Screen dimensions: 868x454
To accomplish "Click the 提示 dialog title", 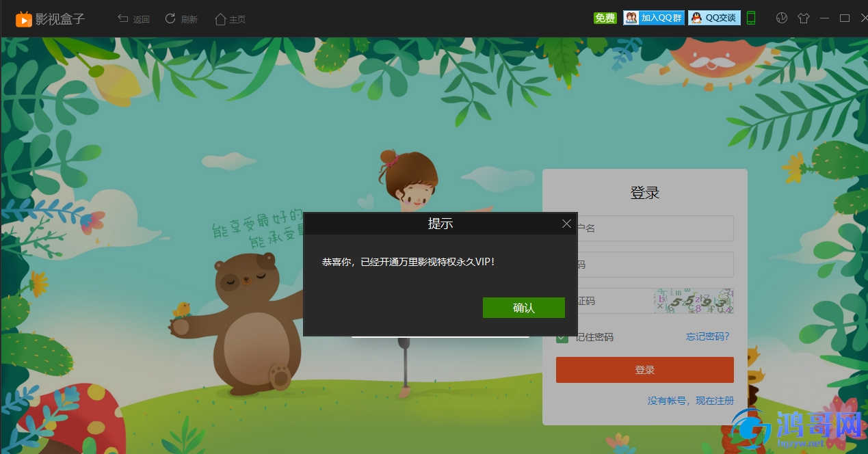I will 440,224.
